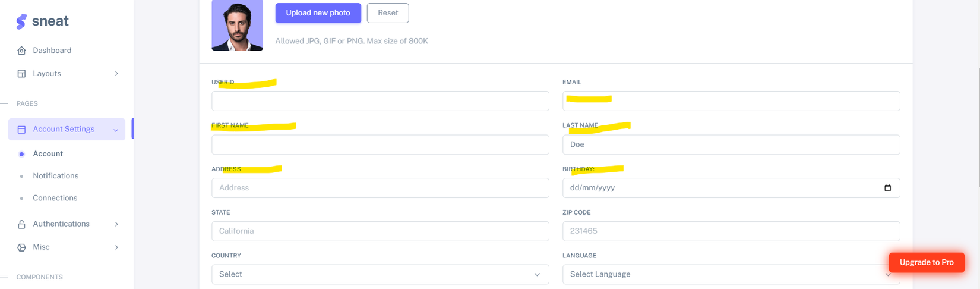Open the Country select dropdown
The image size is (980, 289).
(380, 274)
